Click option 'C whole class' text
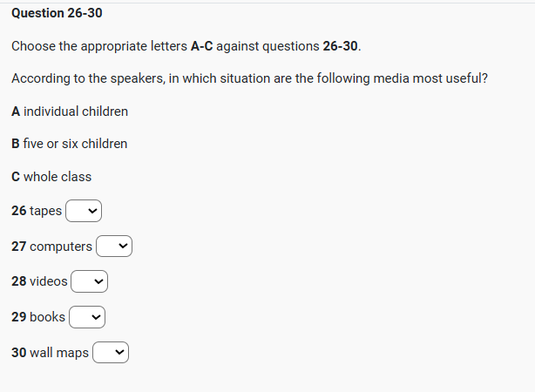535x392 pixels. point(51,177)
